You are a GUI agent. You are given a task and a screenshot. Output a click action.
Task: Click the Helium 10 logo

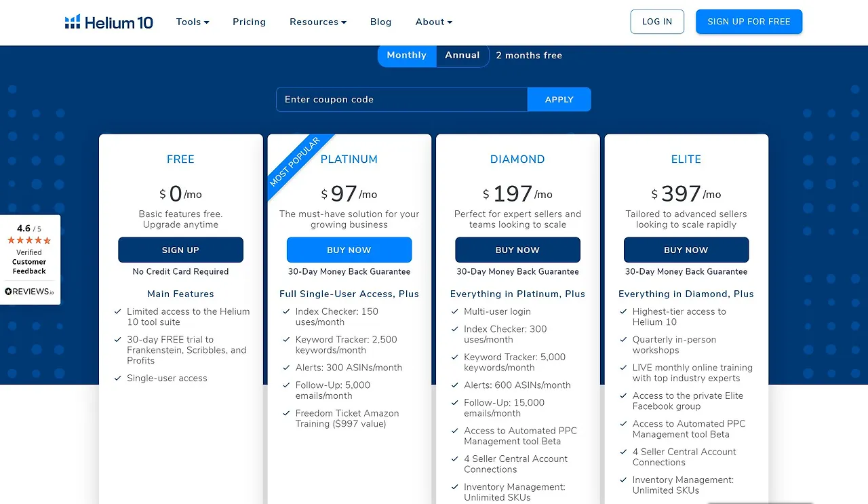(109, 22)
